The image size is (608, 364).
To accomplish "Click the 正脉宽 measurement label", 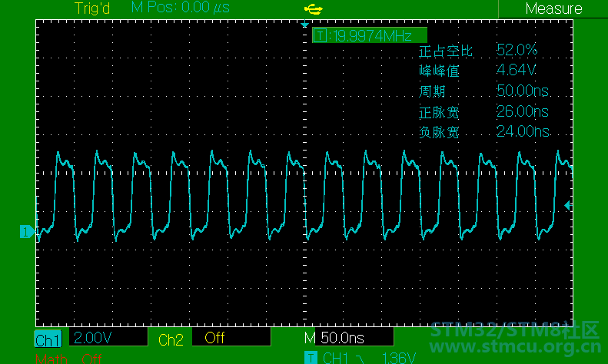I will (x=440, y=113).
